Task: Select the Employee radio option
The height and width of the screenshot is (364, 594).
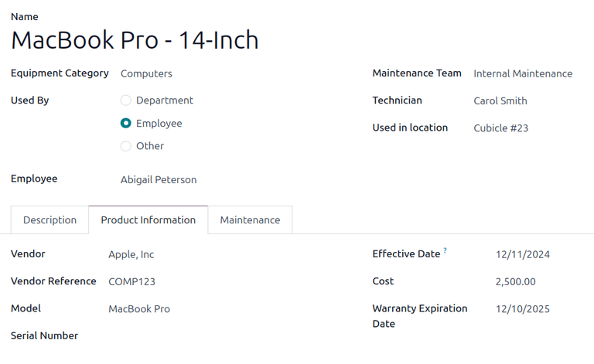Action: [126, 124]
